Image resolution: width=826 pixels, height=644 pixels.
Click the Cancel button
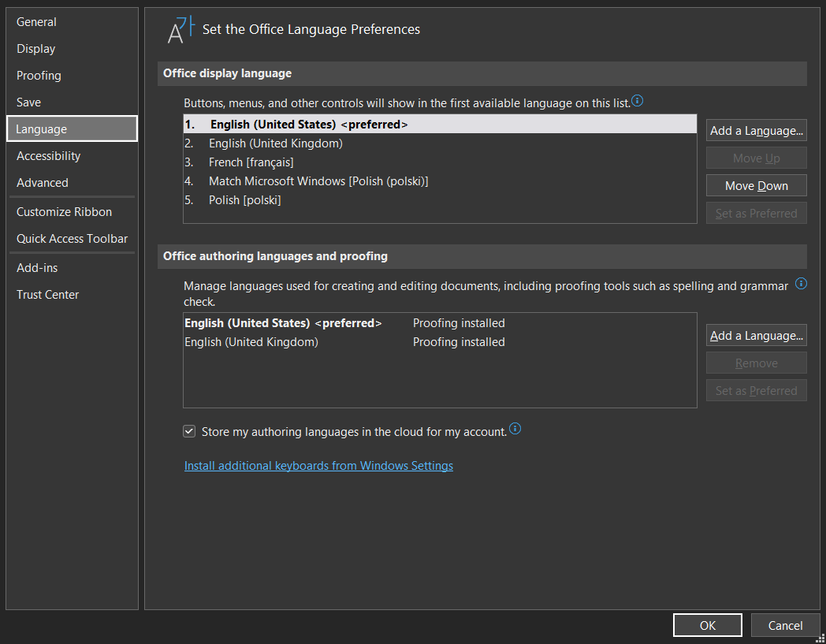[785, 625]
